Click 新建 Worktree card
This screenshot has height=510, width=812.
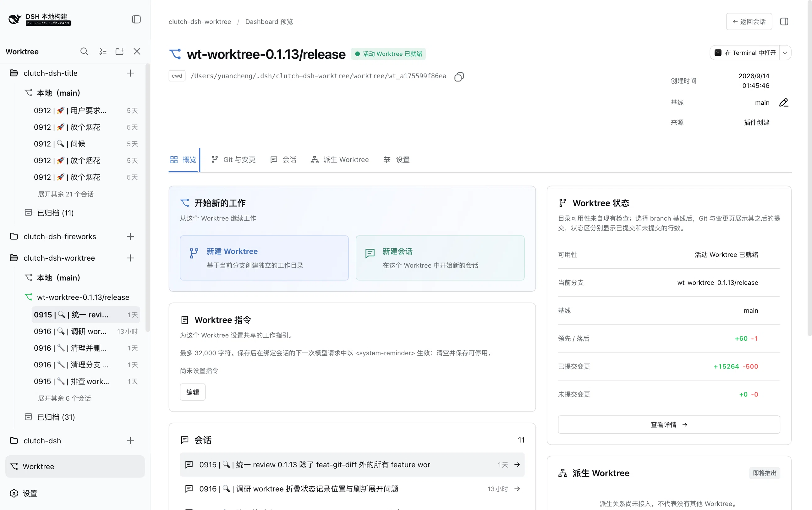(264, 258)
